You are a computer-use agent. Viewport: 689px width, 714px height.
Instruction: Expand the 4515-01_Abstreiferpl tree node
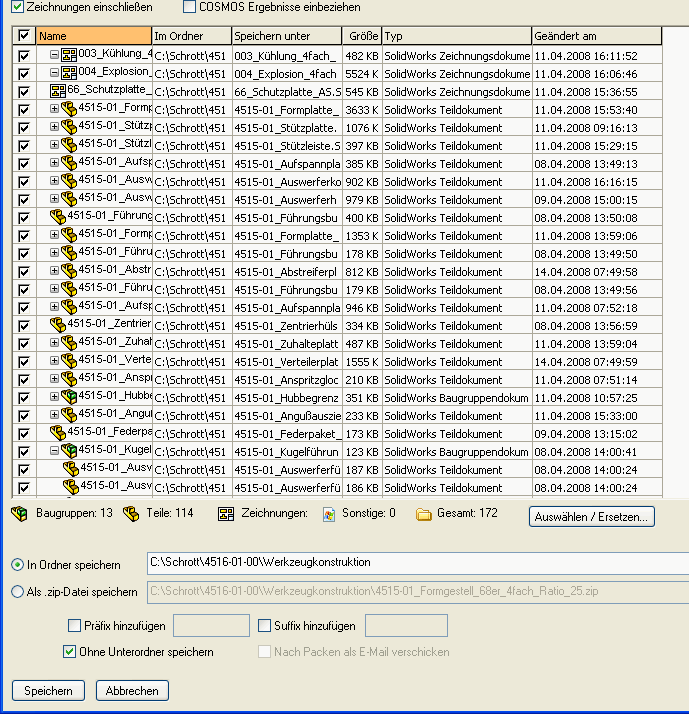(54, 270)
